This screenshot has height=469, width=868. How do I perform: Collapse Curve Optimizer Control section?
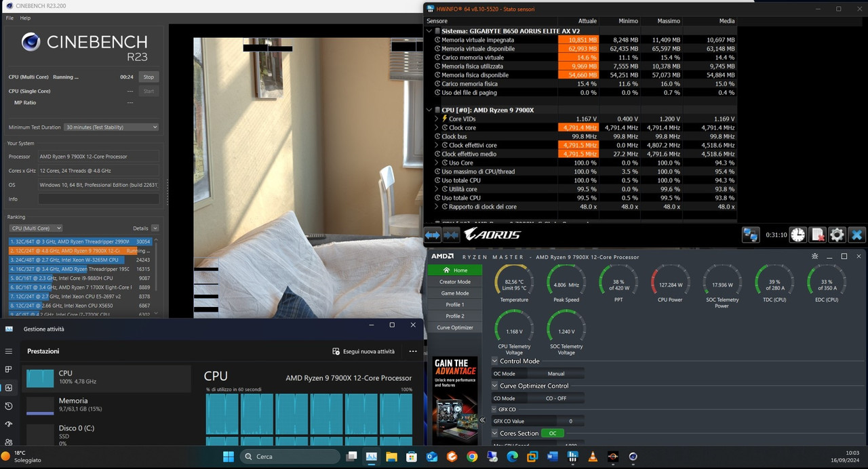point(495,386)
